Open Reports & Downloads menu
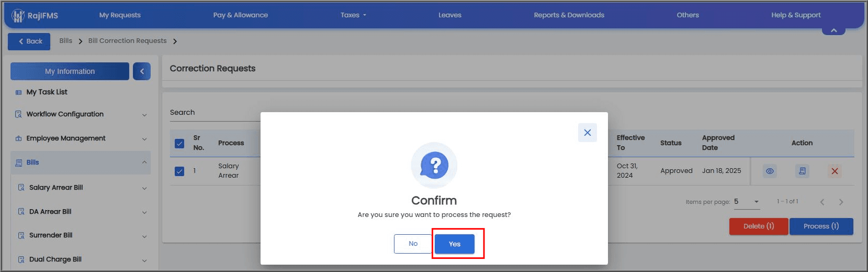Viewport: 868px width, 272px height. tap(569, 15)
